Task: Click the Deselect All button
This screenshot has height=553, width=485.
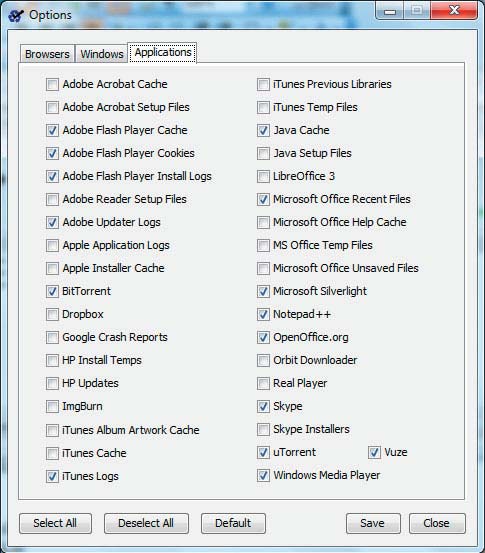Action: tap(146, 523)
